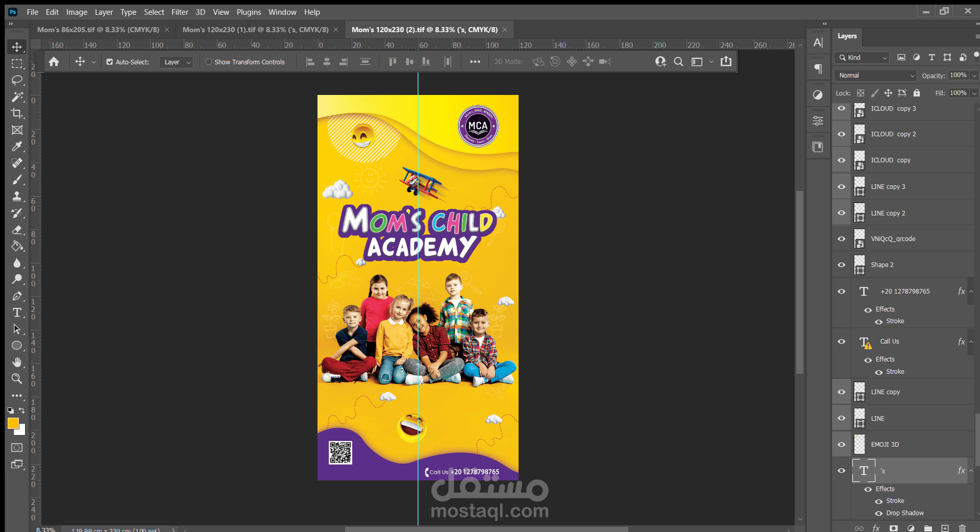Viewport: 980px width, 532px height.
Task: Select the Magic Wand tool
Action: coord(17,97)
